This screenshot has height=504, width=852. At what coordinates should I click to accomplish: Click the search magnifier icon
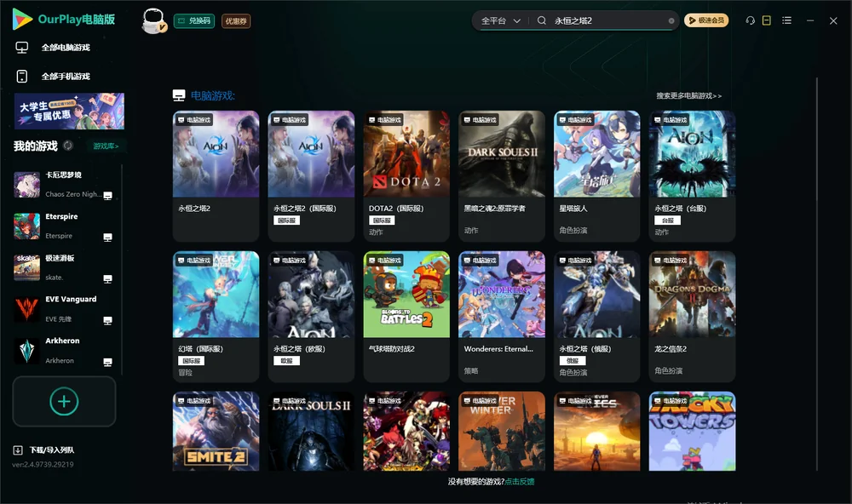(x=542, y=20)
